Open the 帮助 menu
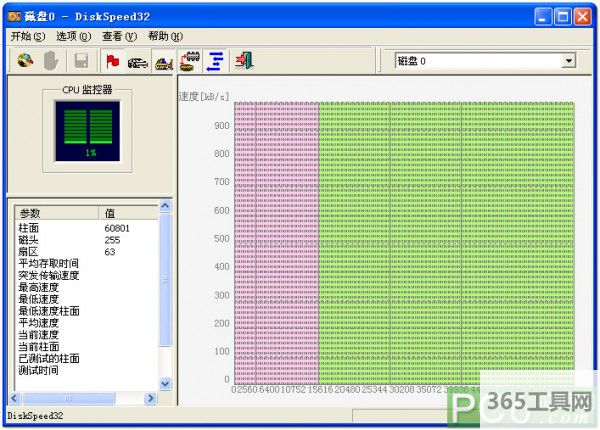The width and height of the screenshot is (600, 430). pos(165,36)
